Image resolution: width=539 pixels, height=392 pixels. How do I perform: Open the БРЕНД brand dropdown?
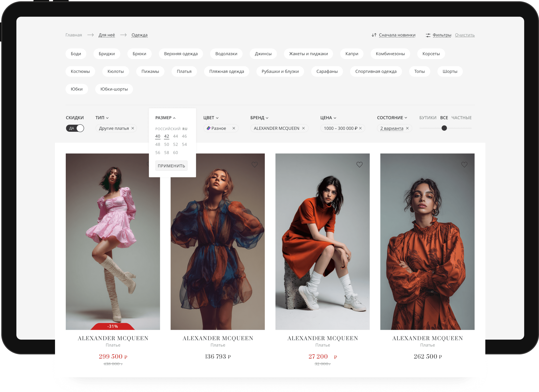point(259,118)
